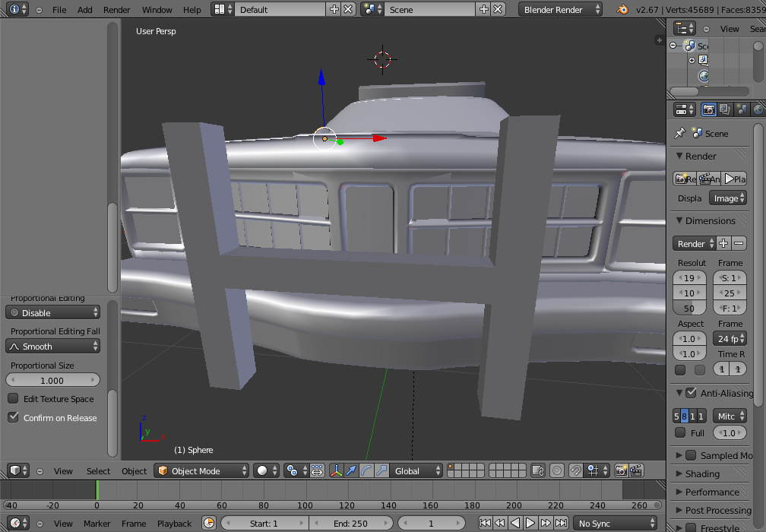766x532 pixels.
Task: Disable the Anti-Aliasing checkbox
Action: (691, 393)
